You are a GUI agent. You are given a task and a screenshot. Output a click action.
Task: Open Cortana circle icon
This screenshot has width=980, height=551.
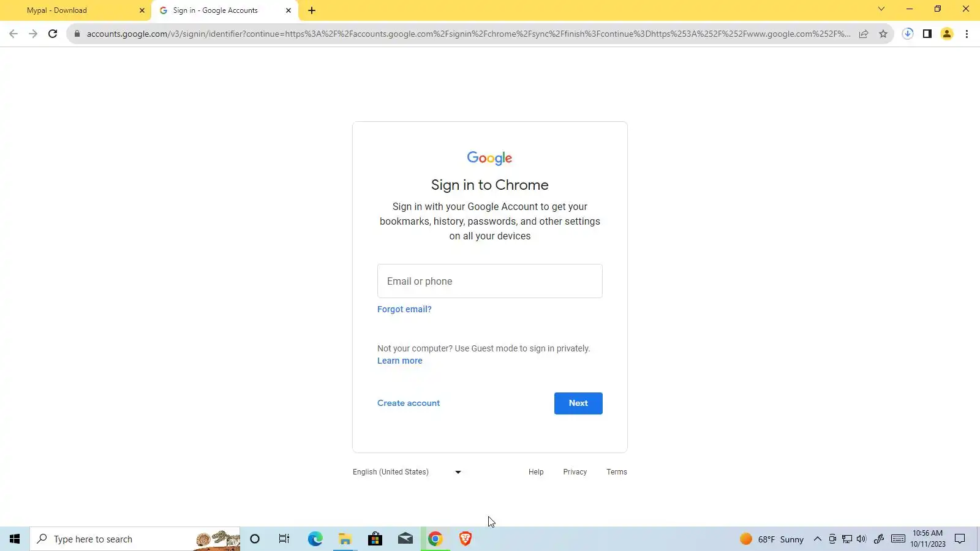(x=255, y=539)
